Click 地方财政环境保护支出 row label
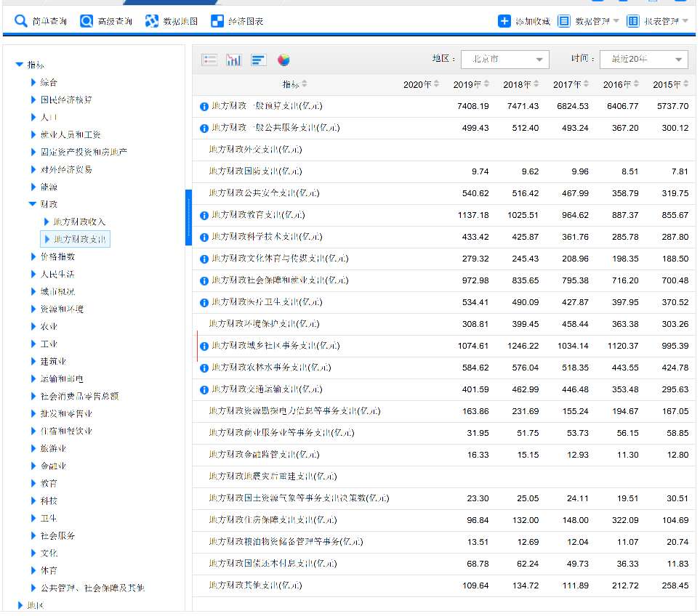Screen dimensions: 700x616 [x=265, y=324]
